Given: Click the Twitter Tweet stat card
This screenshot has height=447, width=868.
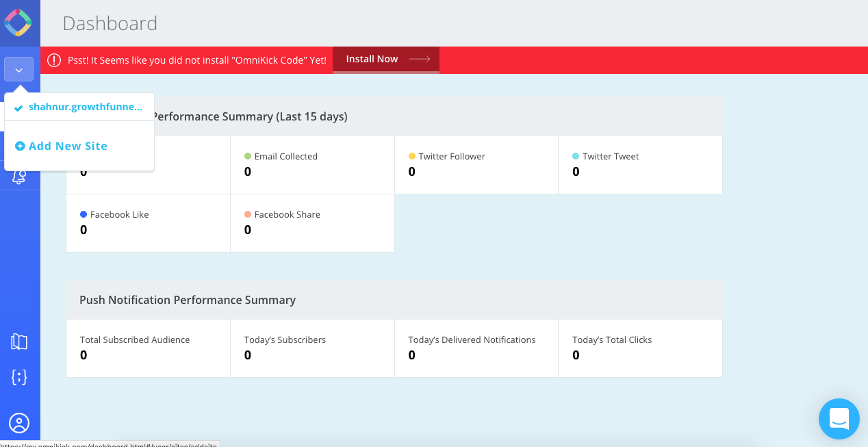Looking at the screenshot, I should (x=640, y=165).
